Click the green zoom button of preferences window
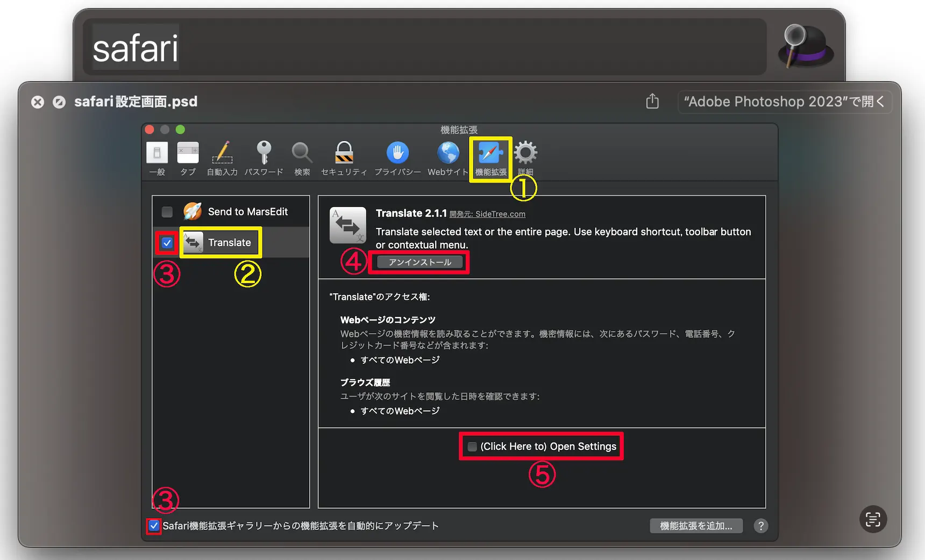 [180, 130]
